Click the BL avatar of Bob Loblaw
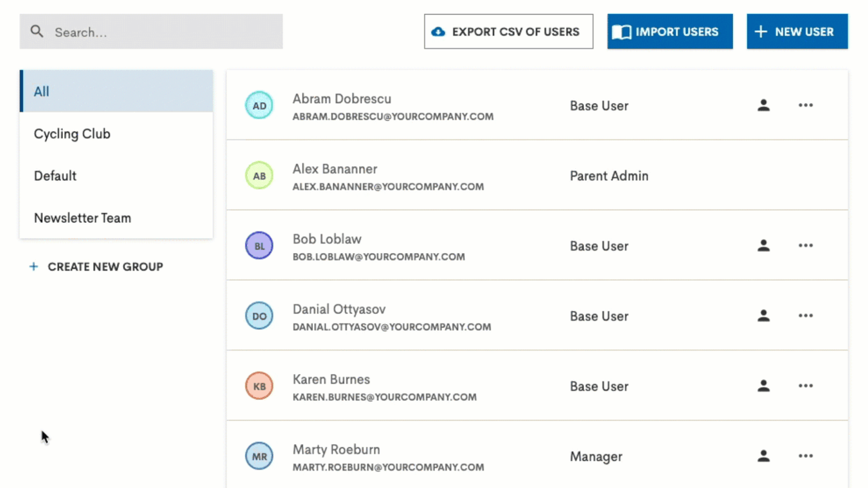 click(x=259, y=246)
